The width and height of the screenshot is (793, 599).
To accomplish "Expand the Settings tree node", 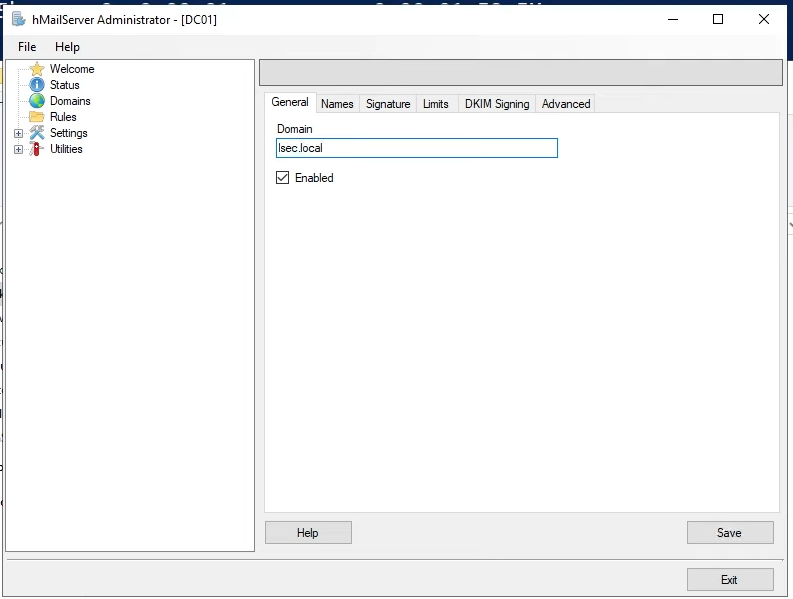I will (18, 134).
